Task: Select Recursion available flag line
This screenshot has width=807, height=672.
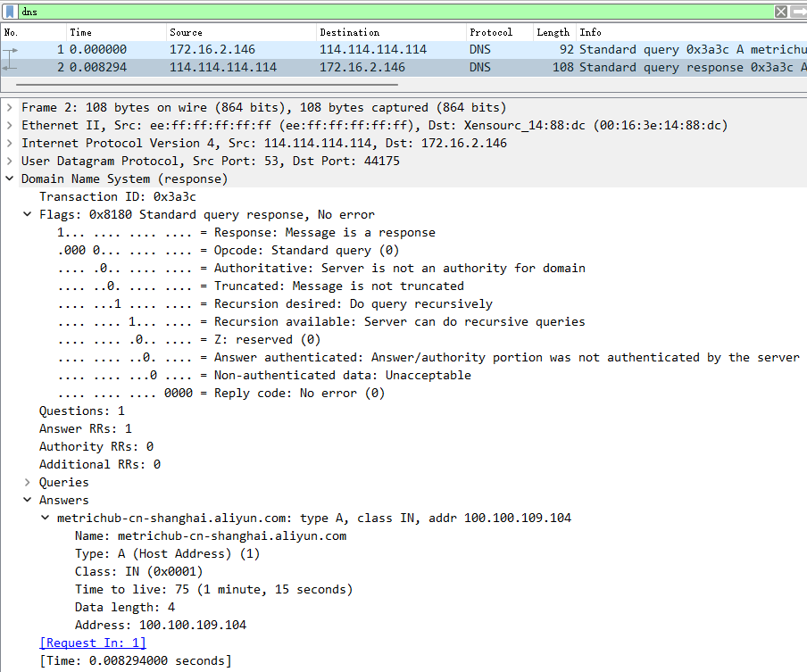Action: 321,321
